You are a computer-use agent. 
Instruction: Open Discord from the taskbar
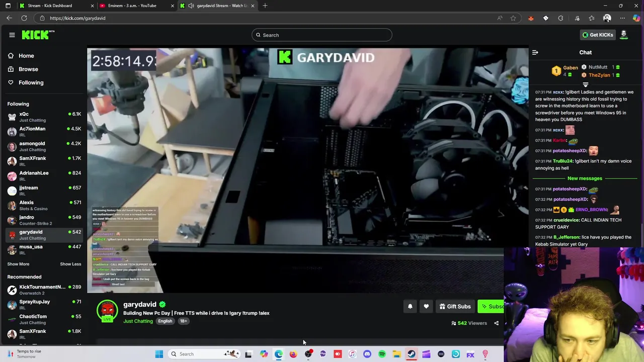pyautogui.click(x=367, y=354)
